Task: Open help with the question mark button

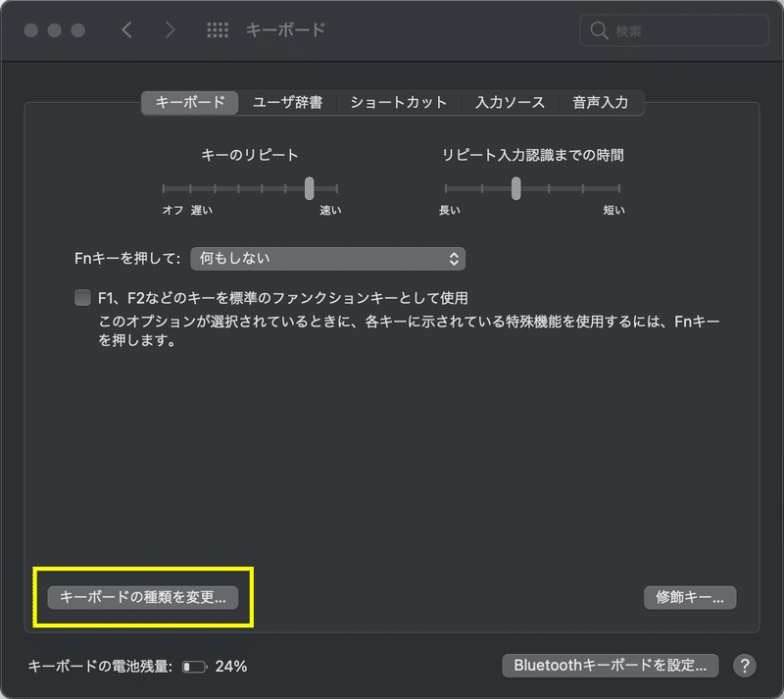Action: coord(745,666)
